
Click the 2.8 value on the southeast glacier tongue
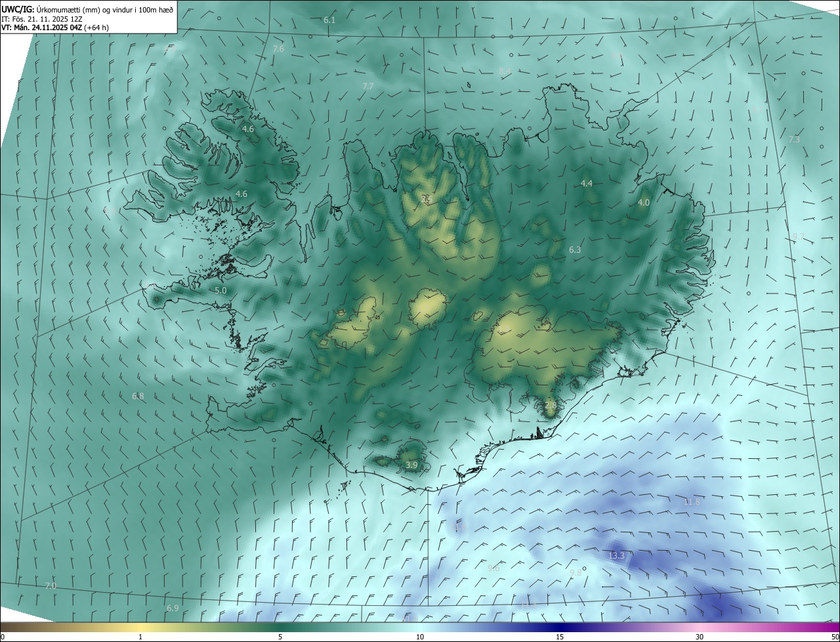[x=551, y=405]
